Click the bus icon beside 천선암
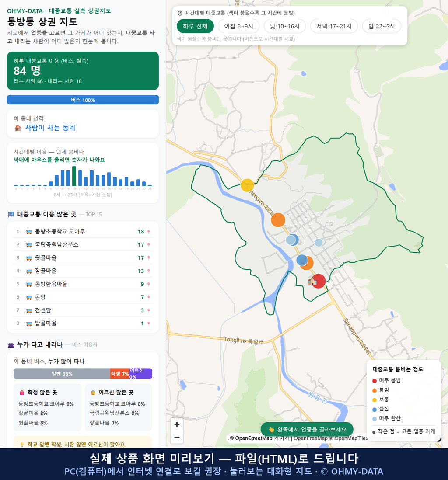448x480 pixels. pos(29,310)
